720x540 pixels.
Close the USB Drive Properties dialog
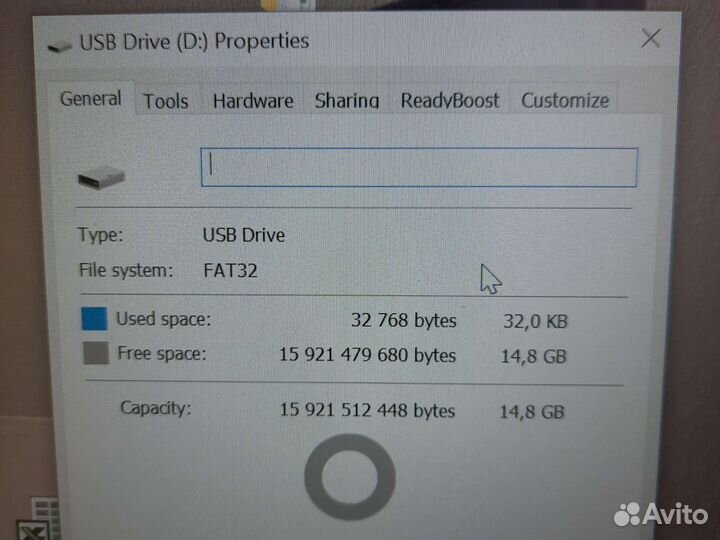651,38
